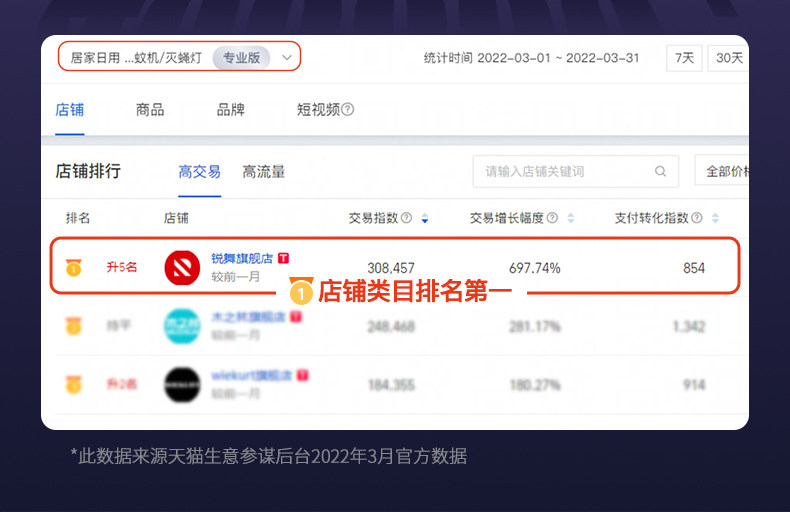Switch to the 商品 tab
This screenshot has height=512, width=790.
coord(150,110)
